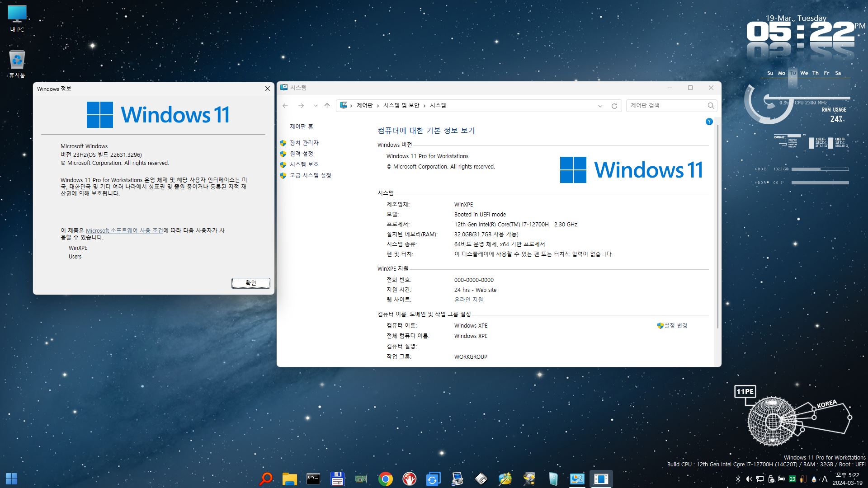868x488 pixels.
Task: Click the Windows Start button on taskbar
Action: [x=12, y=479]
